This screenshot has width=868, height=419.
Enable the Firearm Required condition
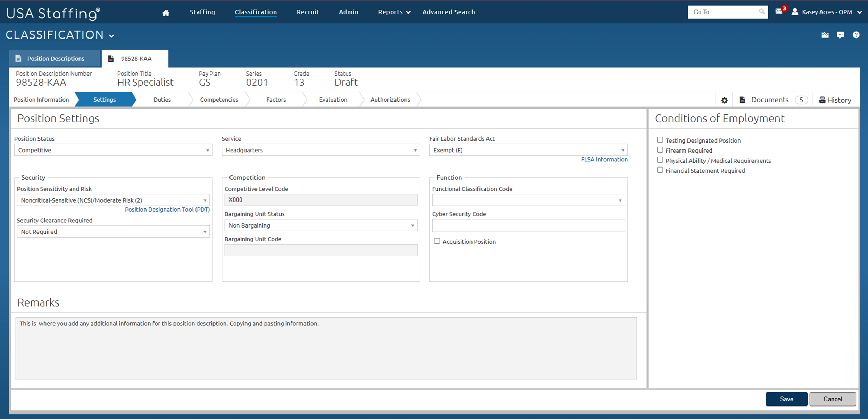coord(660,149)
